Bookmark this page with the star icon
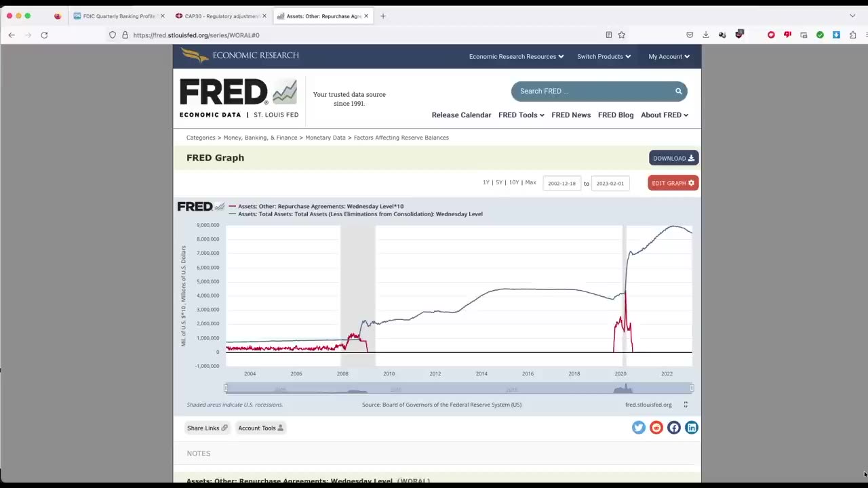 [621, 35]
